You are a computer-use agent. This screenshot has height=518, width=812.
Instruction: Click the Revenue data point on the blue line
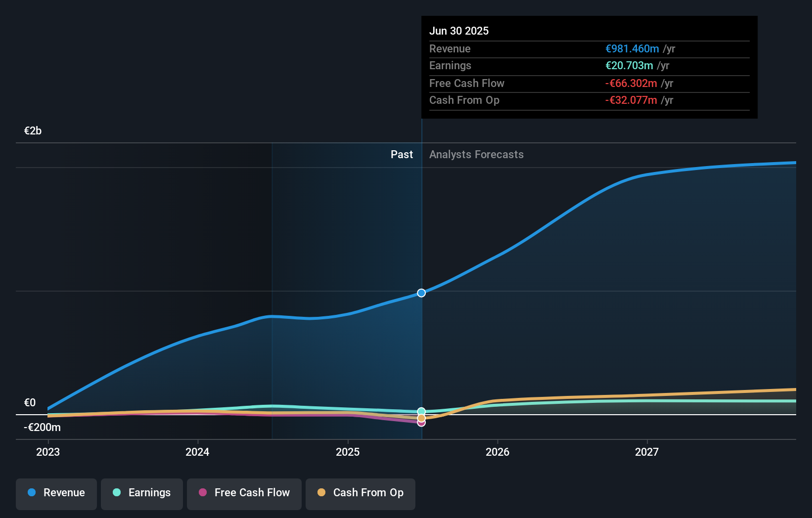click(x=421, y=293)
